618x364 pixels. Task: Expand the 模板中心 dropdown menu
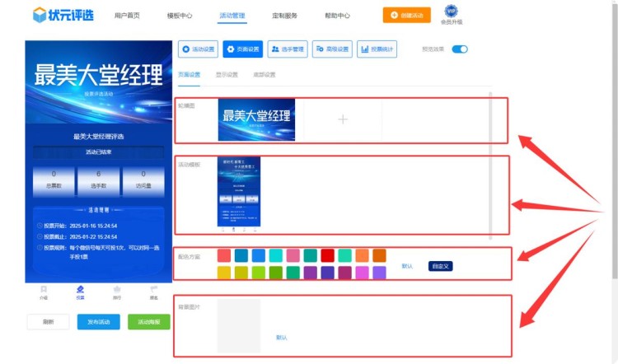click(x=180, y=16)
